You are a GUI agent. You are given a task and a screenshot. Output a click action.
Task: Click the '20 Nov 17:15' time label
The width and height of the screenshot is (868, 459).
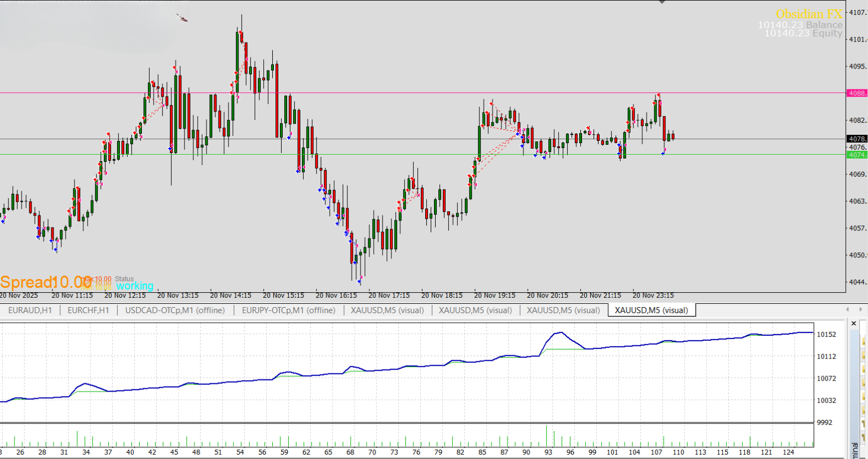click(x=389, y=296)
